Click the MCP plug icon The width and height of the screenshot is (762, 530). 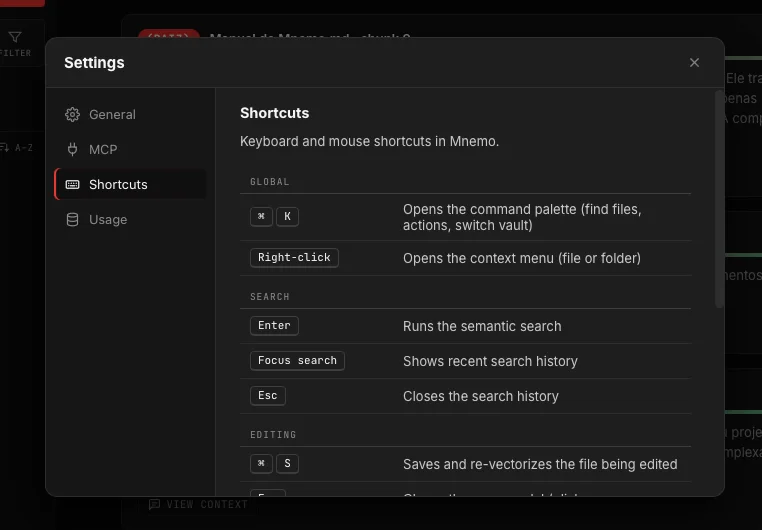(72, 150)
